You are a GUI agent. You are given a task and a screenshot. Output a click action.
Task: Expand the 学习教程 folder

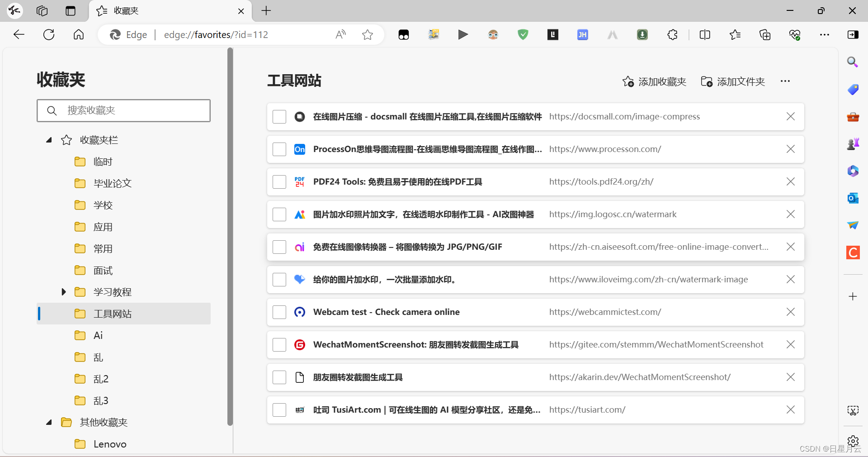pos(63,292)
